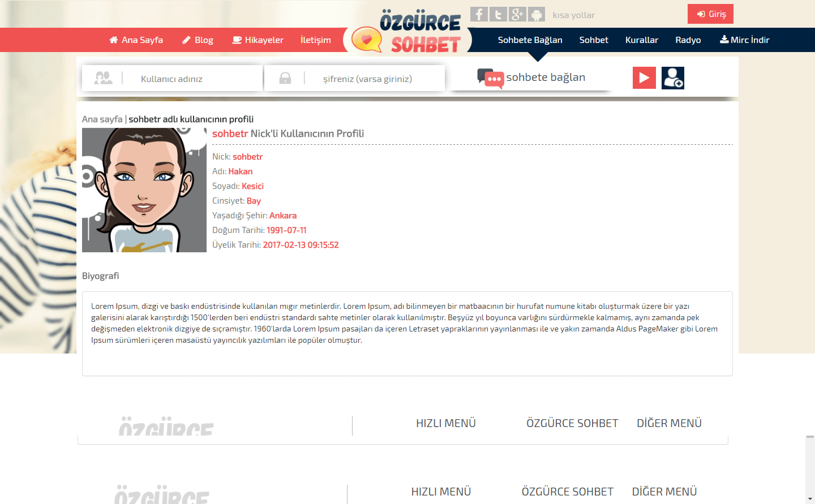The image size is (815, 504).
Task: Open Ana Sayfa in the navigation bar
Action: 136,40
